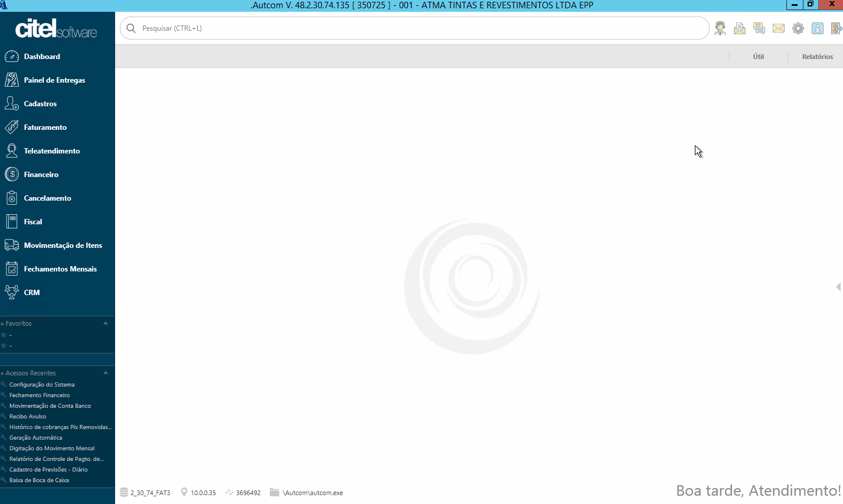Click the database icon in status bar
This screenshot has width=843, height=504.
click(124, 492)
